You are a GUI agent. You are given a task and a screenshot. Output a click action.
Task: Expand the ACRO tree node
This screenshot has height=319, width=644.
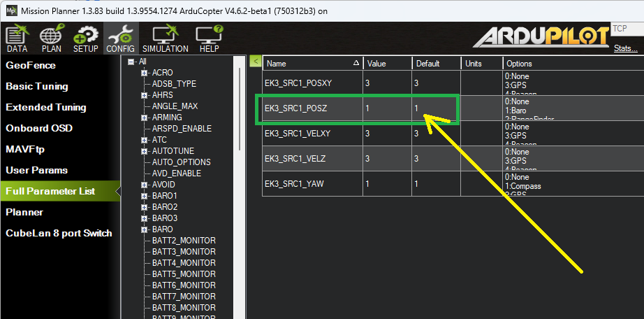coord(144,73)
